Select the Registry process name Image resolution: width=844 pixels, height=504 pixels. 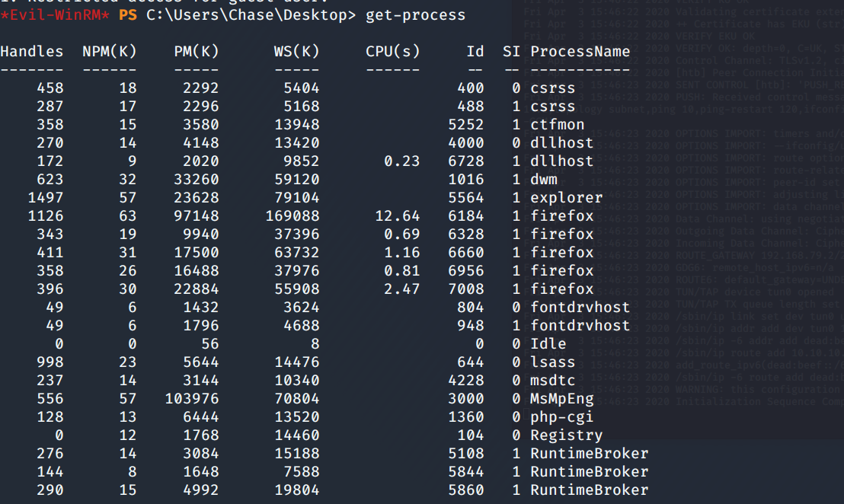567,435
